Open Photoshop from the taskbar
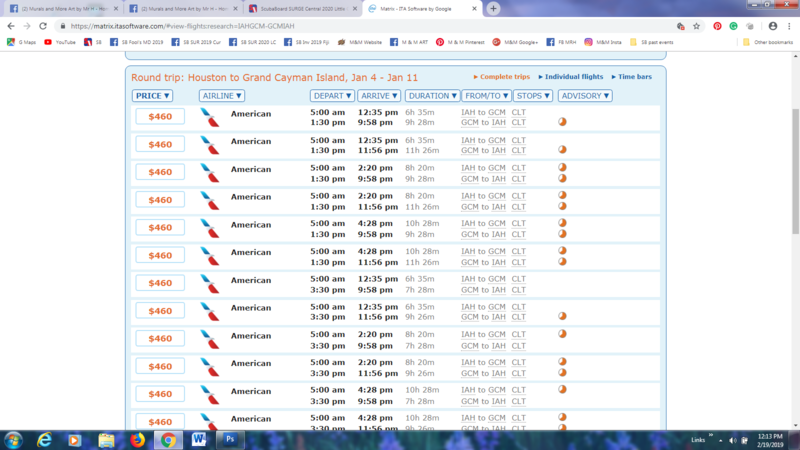The width and height of the screenshot is (800, 450). 230,439
